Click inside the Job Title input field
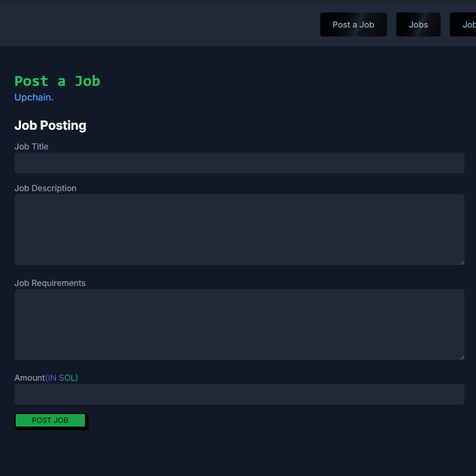476x476 pixels. click(x=239, y=162)
